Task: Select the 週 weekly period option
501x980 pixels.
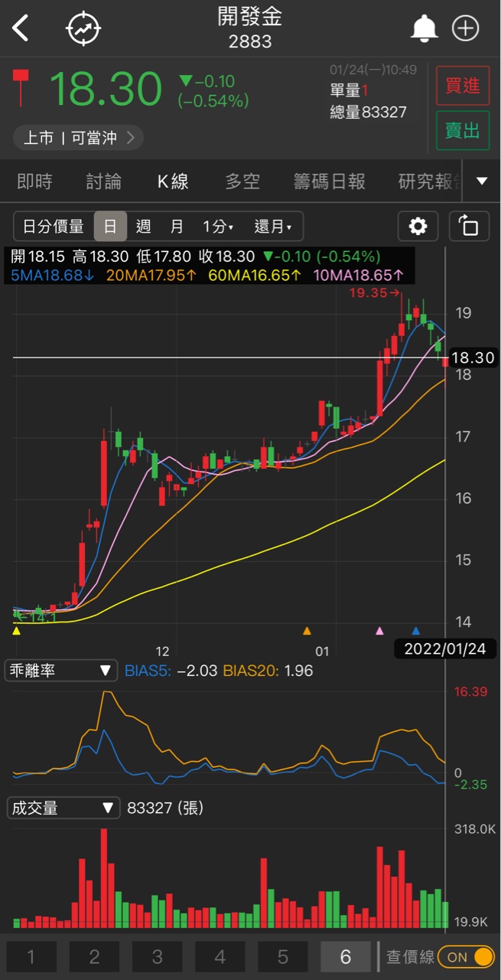Action: tap(143, 227)
